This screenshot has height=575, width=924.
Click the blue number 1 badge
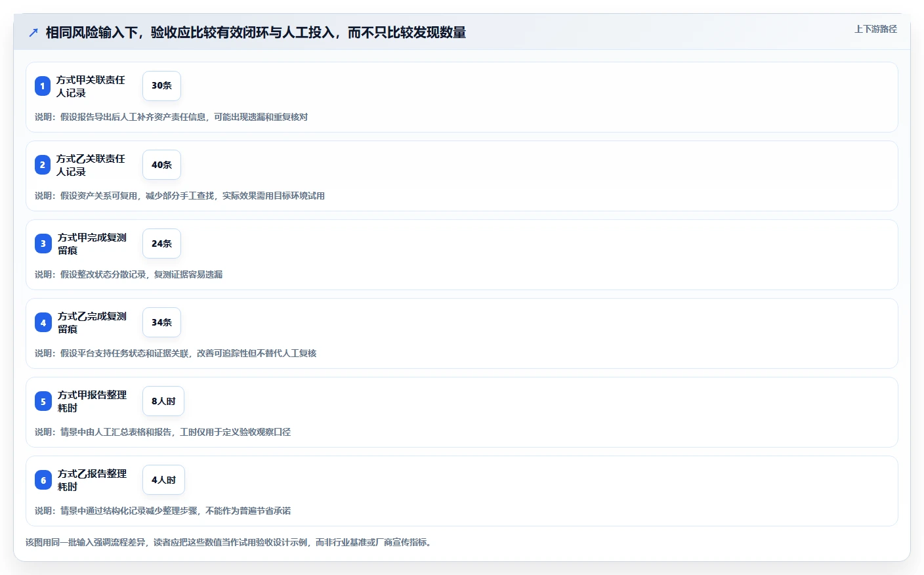pyautogui.click(x=43, y=86)
